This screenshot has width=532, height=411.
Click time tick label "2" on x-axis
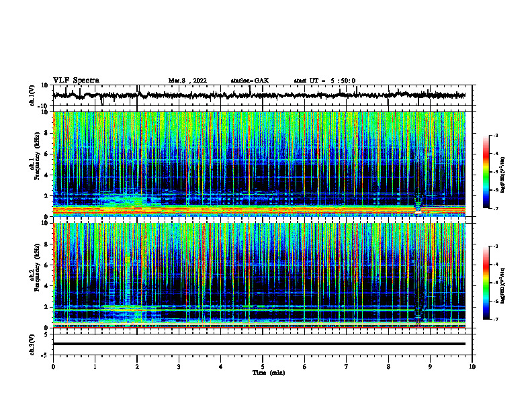tap(137, 367)
